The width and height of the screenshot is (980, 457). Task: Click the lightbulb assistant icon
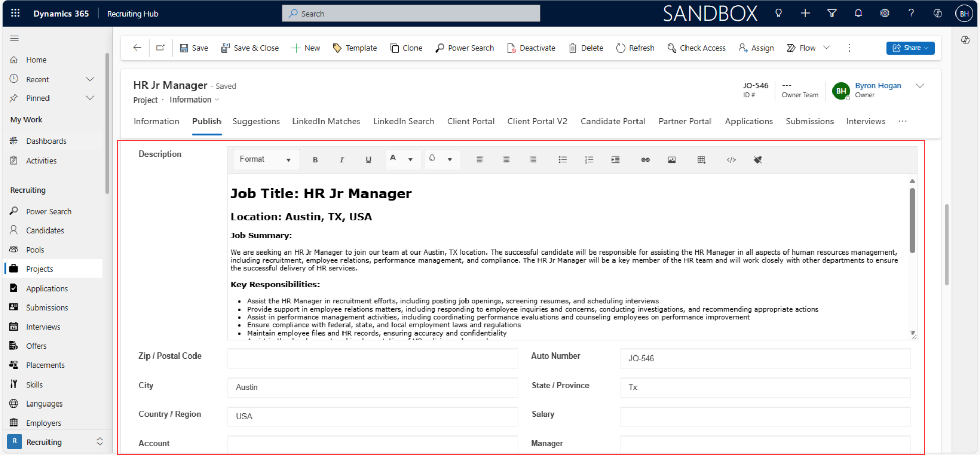click(778, 13)
